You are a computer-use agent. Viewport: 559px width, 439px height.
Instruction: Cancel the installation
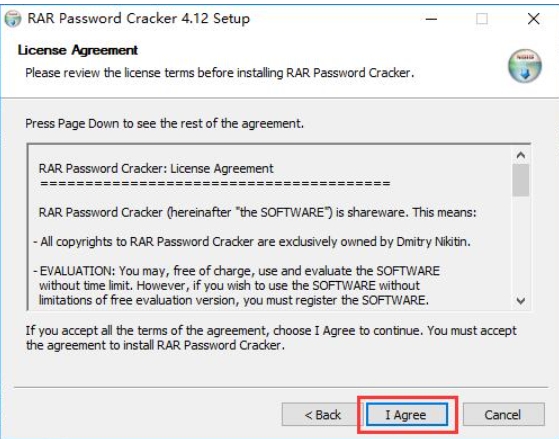(x=503, y=415)
